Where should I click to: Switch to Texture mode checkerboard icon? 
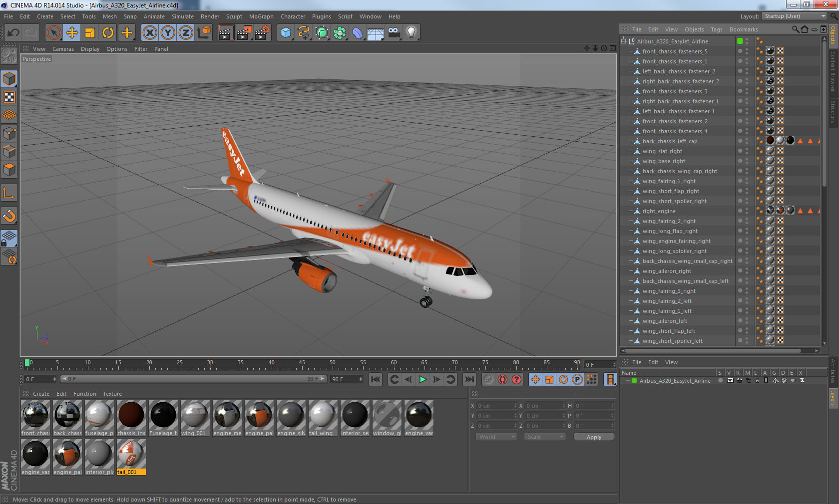coord(9,97)
